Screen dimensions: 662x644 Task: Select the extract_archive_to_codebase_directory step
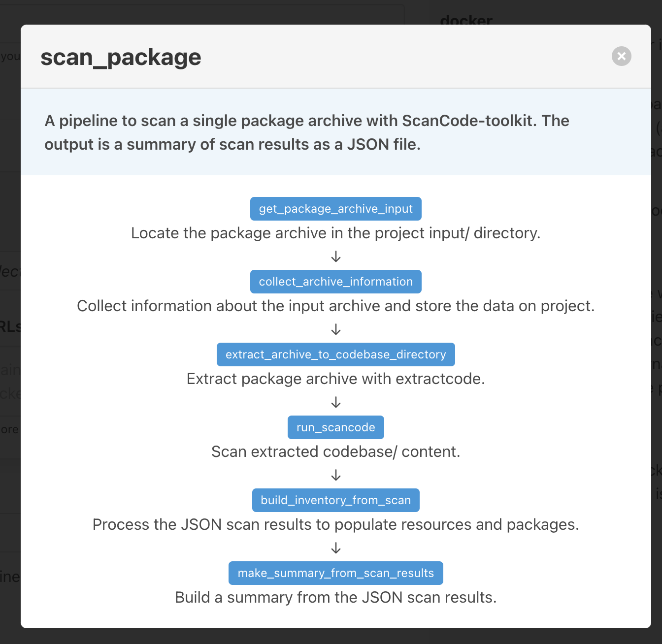[335, 354]
